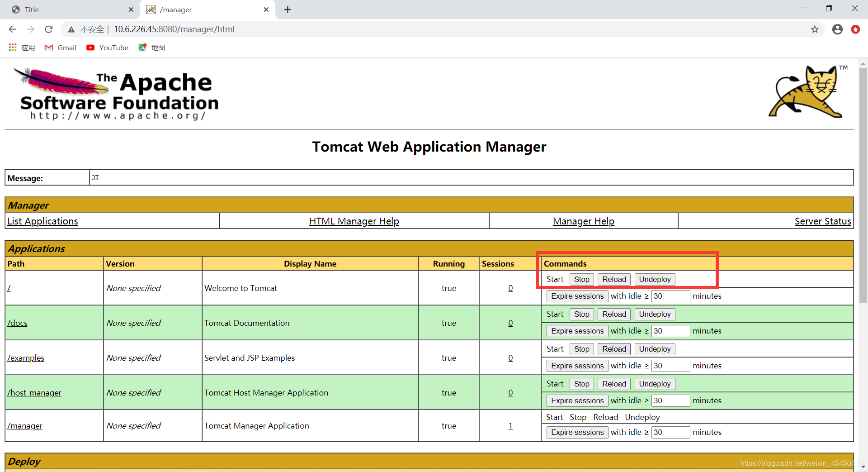Open the sessions count for /examples
868x472 pixels.
(x=510, y=358)
